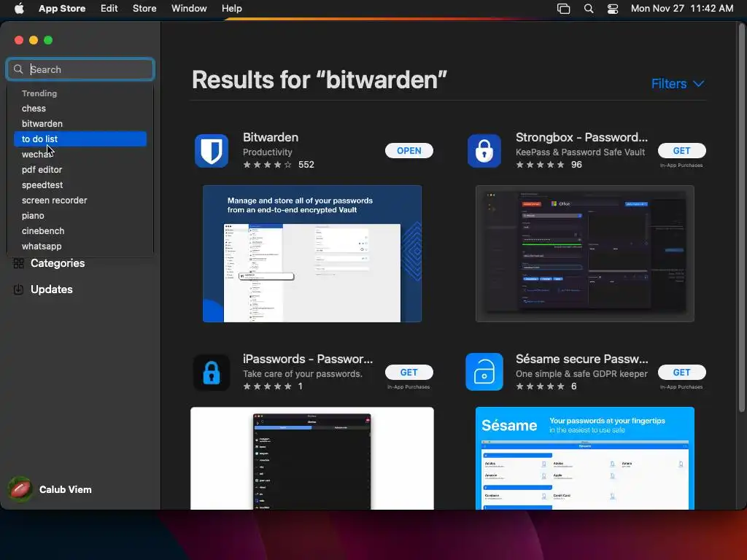Screen dimensions: 747x560
Task: Click the "Strongbox - Password..." title
Action: tap(581, 137)
